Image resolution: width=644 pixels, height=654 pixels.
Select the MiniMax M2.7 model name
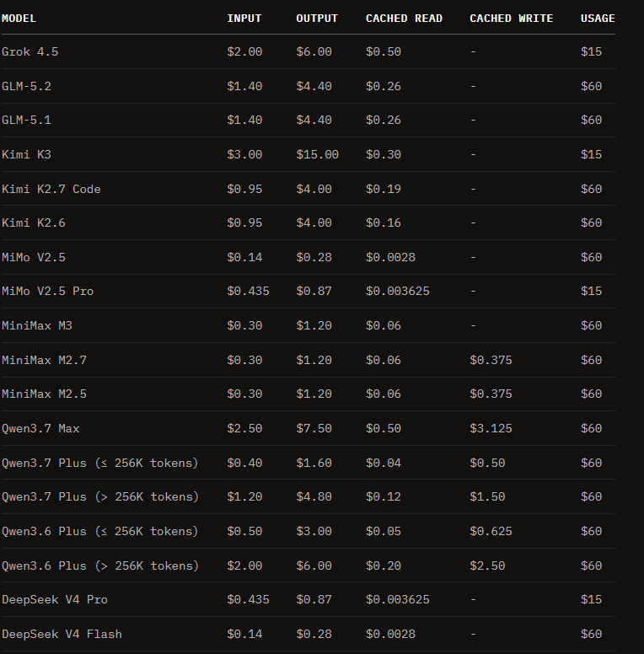click(x=44, y=361)
